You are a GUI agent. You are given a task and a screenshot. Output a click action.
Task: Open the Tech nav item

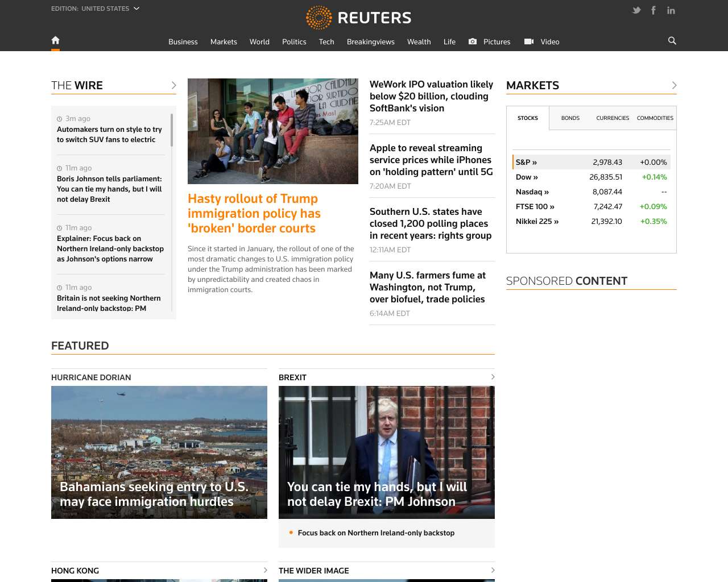pyautogui.click(x=326, y=41)
